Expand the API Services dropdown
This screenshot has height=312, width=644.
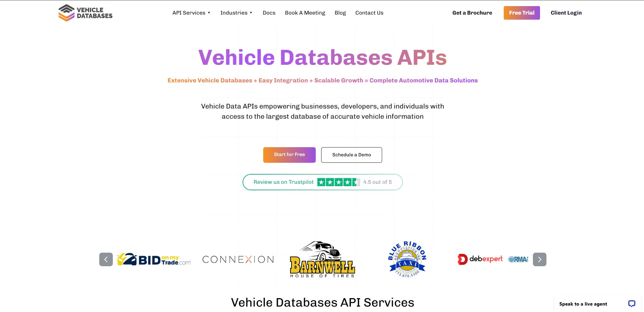click(x=191, y=13)
